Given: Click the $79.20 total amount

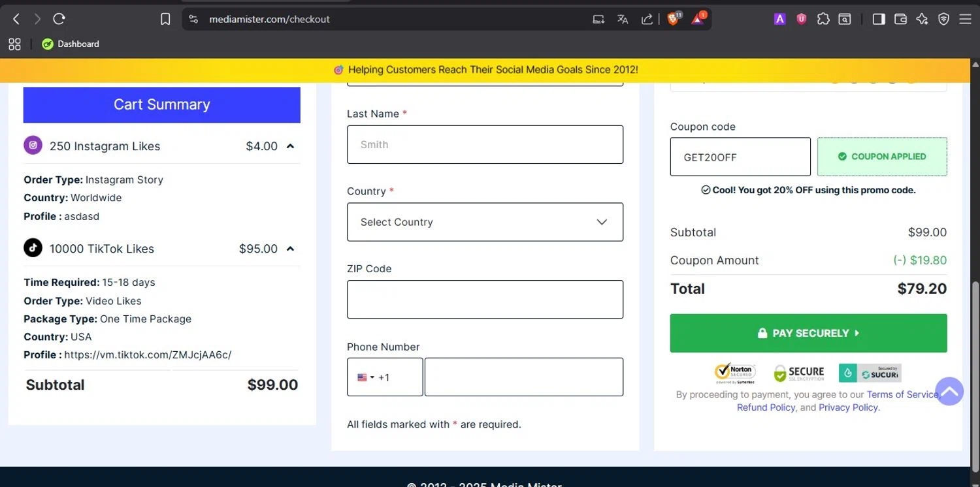Looking at the screenshot, I should pyautogui.click(x=922, y=289).
